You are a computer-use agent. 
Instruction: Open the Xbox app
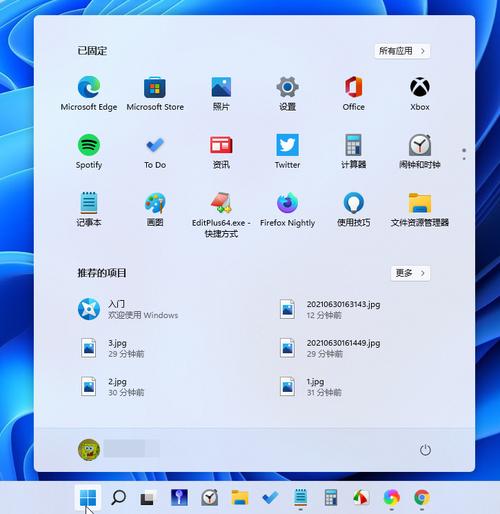[420, 94]
